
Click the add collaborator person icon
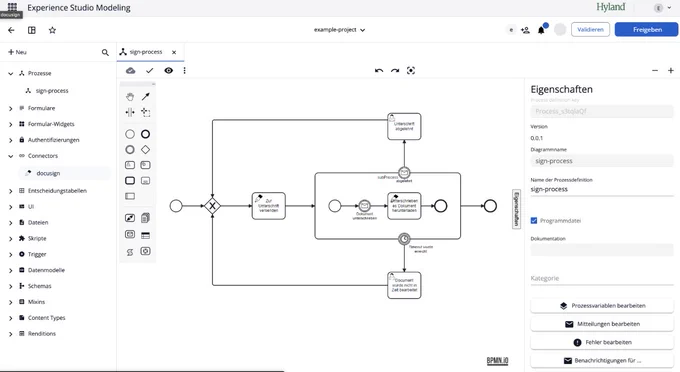click(525, 30)
